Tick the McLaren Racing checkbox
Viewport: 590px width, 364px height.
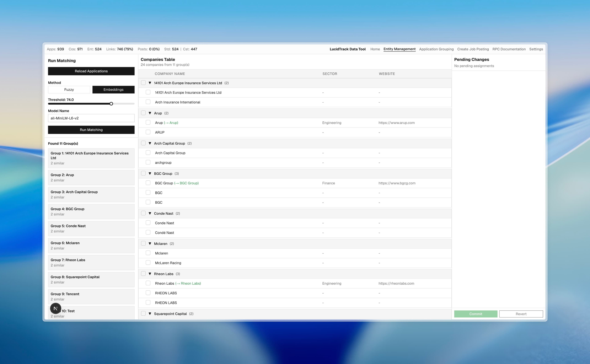click(x=148, y=263)
